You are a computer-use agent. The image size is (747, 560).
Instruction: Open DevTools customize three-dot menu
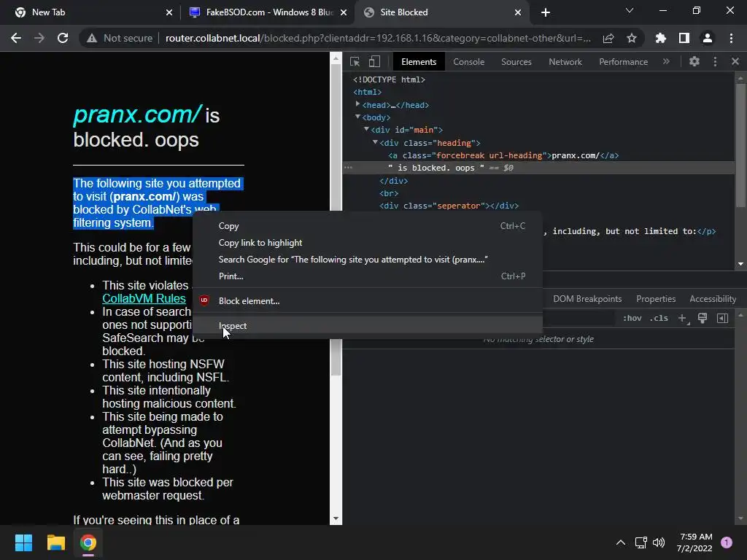coord(715,61)
